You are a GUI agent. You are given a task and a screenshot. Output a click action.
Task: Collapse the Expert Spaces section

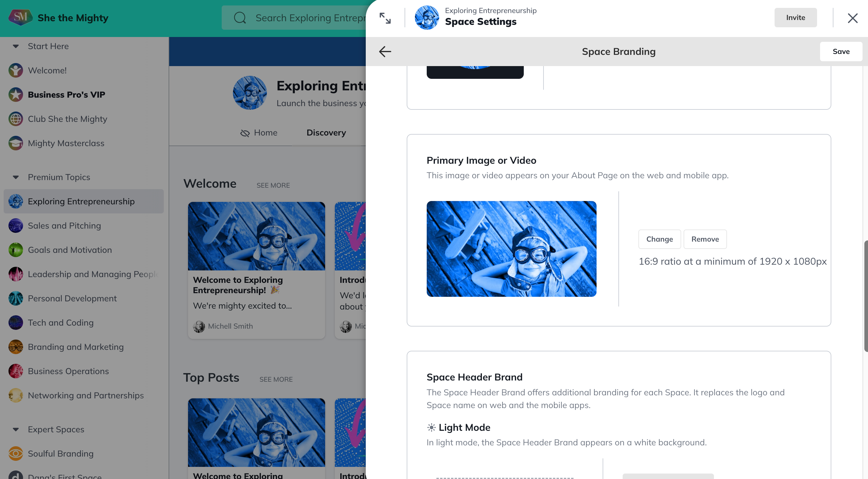[15, 430]
